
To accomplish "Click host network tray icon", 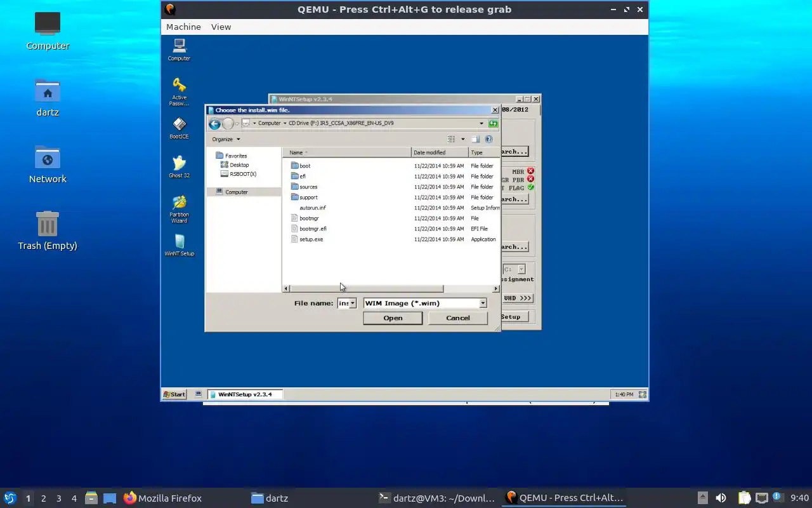I will pos(761,498).
